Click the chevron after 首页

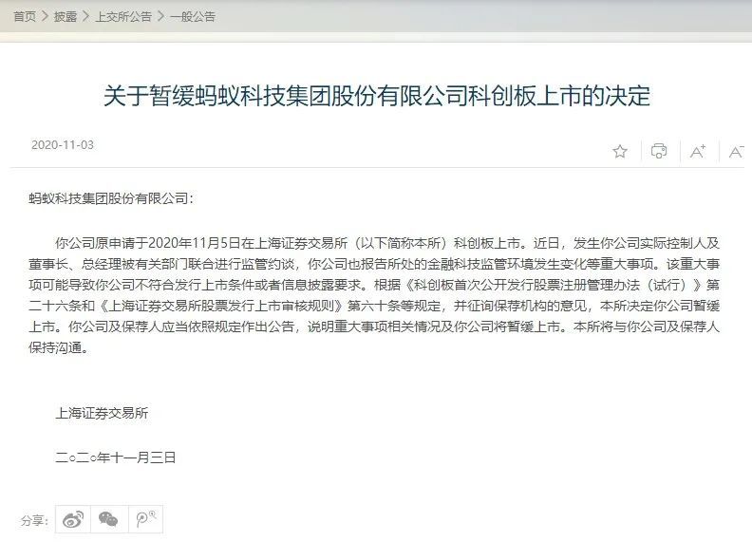(45, 16)
